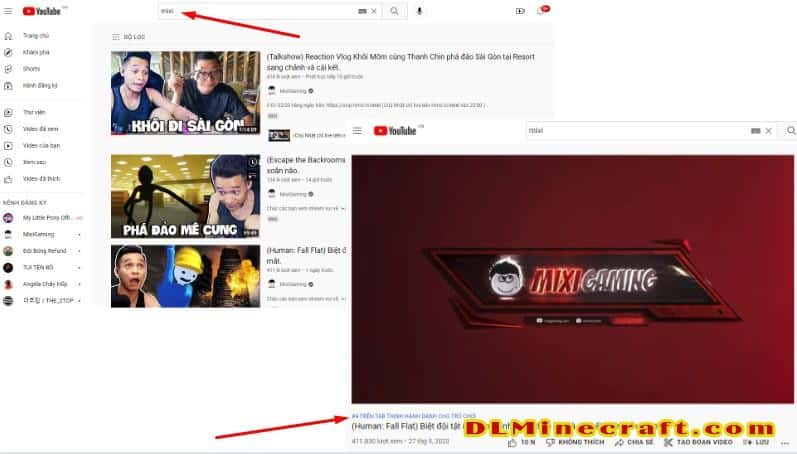Open the hamburger menu in back YouTube window

(8, 11)
